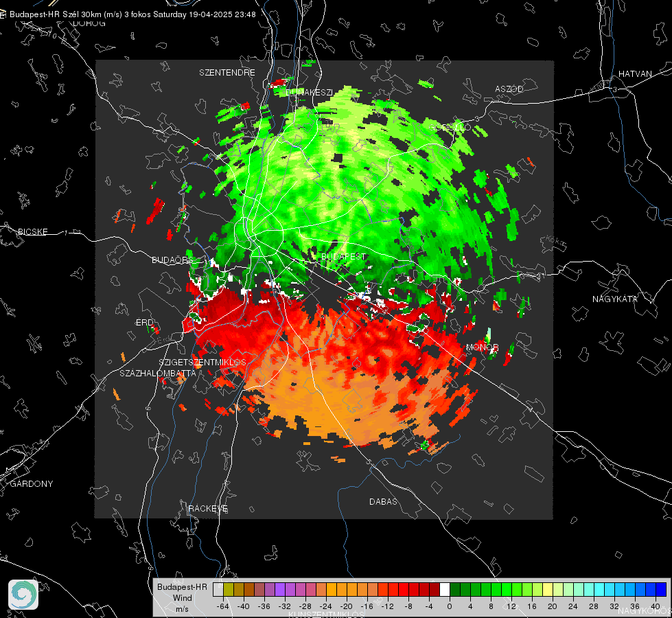
Task: Click the -24 value on wind scale
Action: pyautogui.click(x=325, y=606)
